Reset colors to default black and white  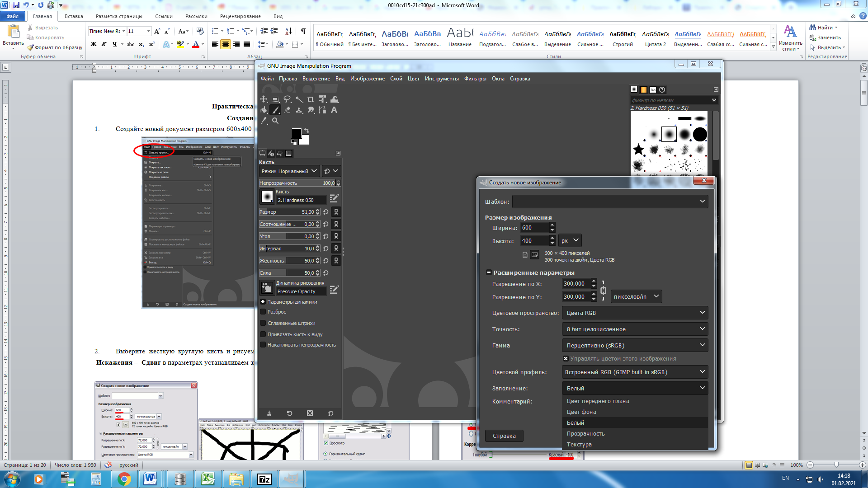click(x=294, y=142)
